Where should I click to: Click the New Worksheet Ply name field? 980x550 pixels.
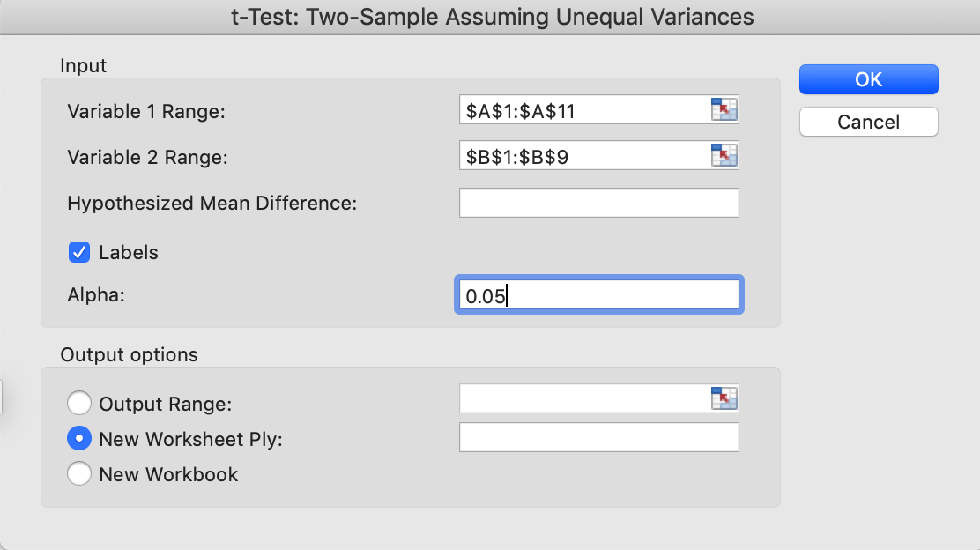(x=598, y=437)
